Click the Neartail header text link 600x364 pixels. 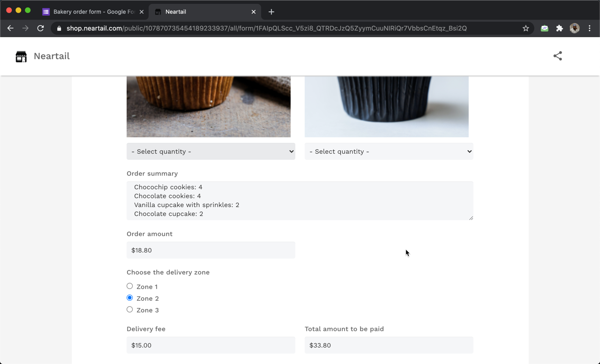52,56
